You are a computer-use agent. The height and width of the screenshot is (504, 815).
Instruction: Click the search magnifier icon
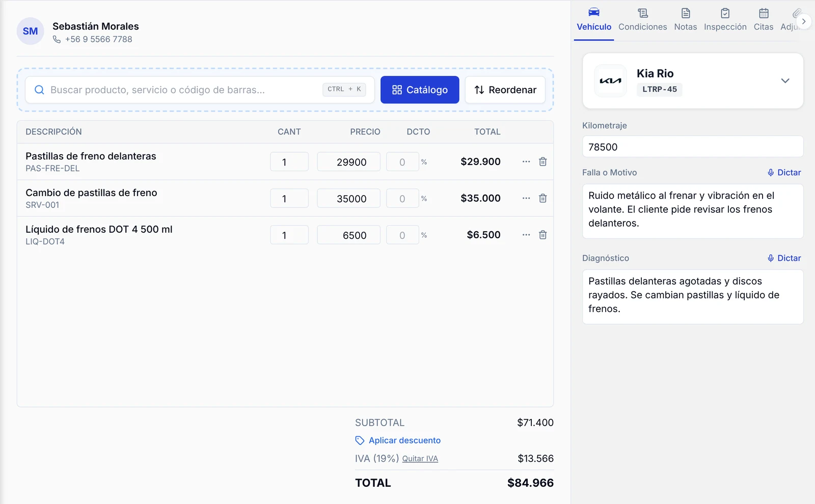39,90
